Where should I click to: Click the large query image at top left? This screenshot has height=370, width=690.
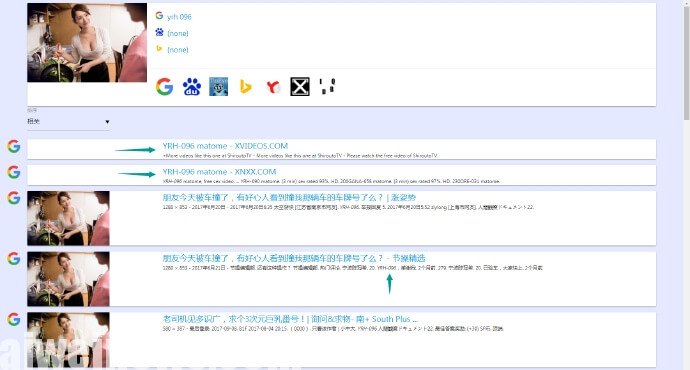[87, 43]
